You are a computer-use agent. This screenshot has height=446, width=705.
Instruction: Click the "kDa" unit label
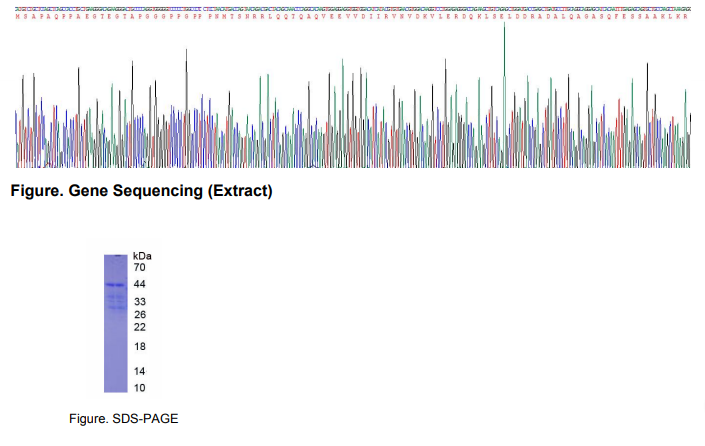(x=142, y=256)
